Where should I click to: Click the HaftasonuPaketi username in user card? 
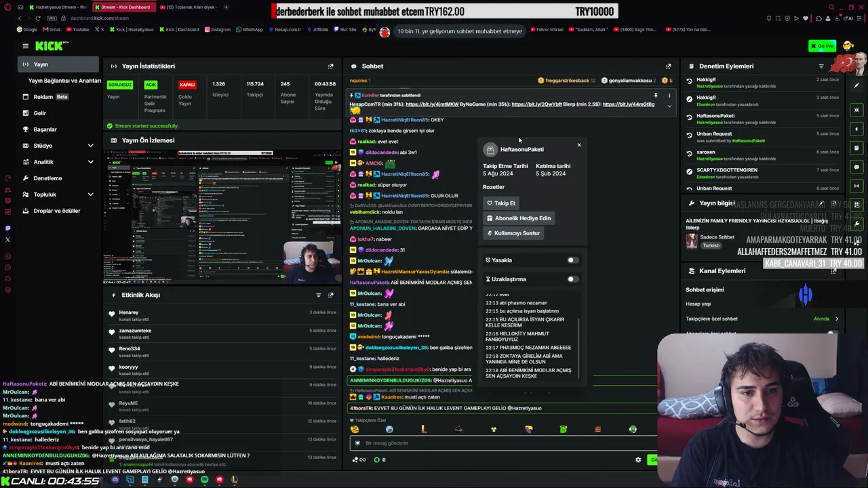(522, 149)
